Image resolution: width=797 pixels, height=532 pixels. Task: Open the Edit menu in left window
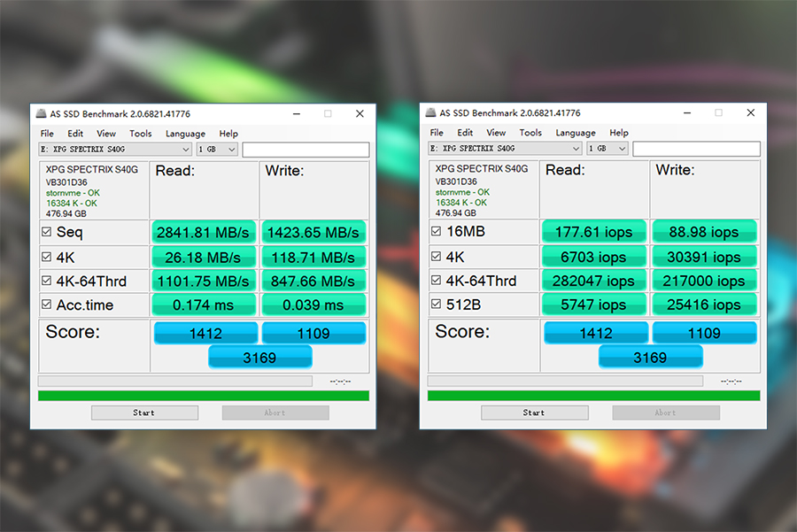pyautogui.click(x=75, y=134)
